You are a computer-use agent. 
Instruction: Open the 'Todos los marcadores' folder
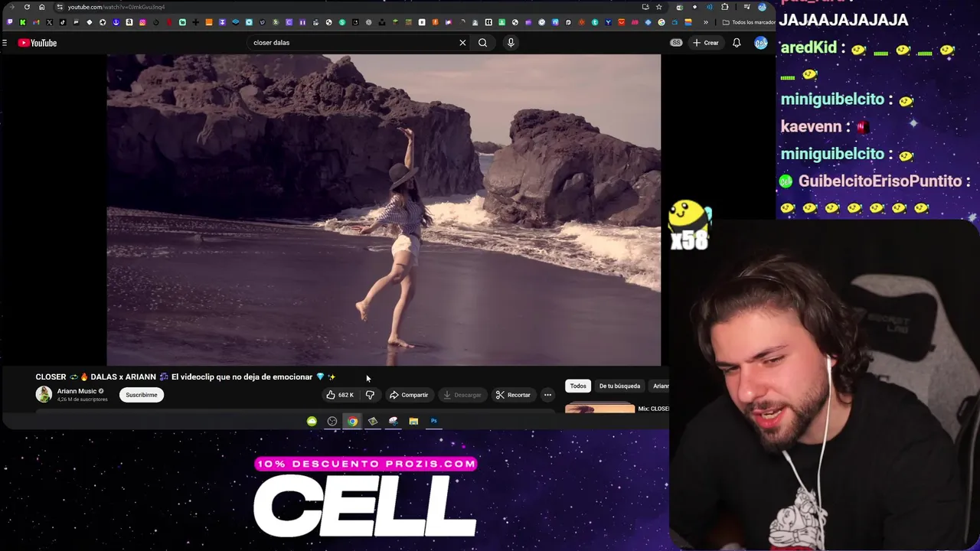749,22
